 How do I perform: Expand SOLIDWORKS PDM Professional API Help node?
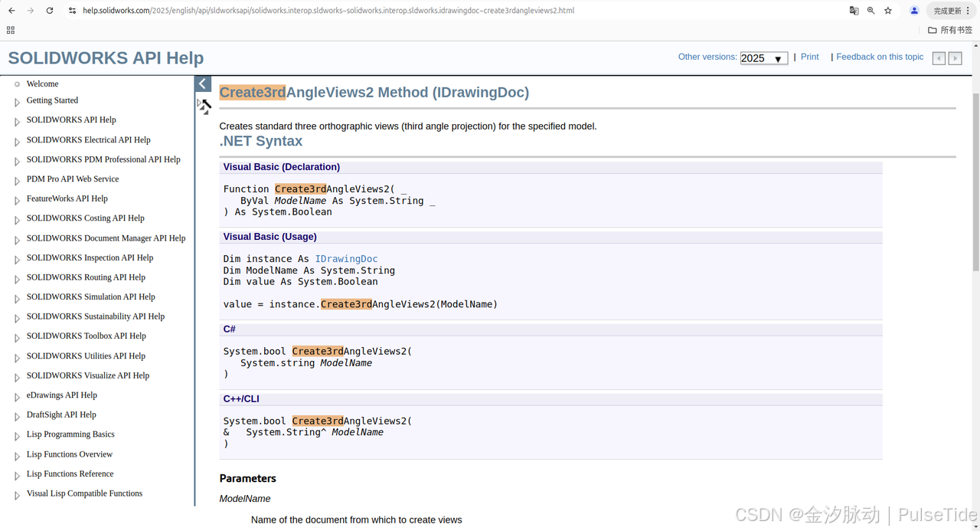(x=17, y=162)
